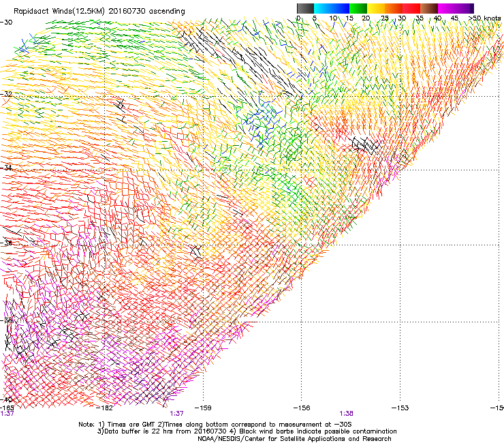This screenshot has width=504, height=443.
Task: Select the "-156" longitude axis label
Action: pyautogui.click(x=302, y=408)
